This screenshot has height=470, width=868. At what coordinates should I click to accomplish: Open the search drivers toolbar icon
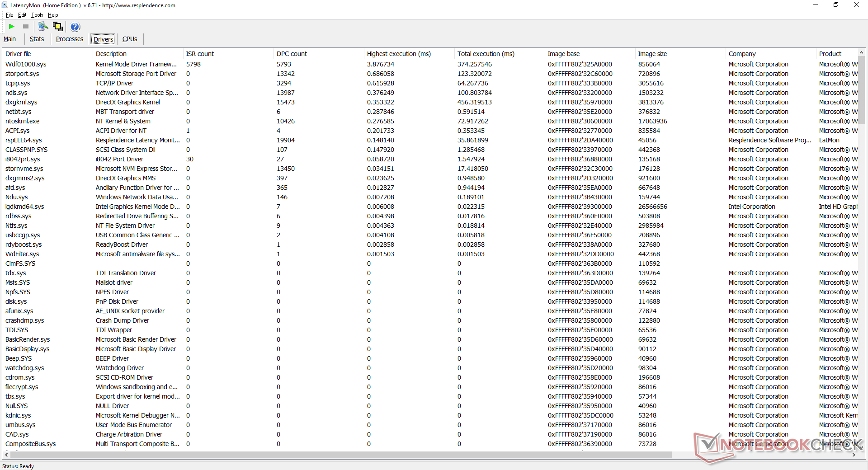coord(43,26)
